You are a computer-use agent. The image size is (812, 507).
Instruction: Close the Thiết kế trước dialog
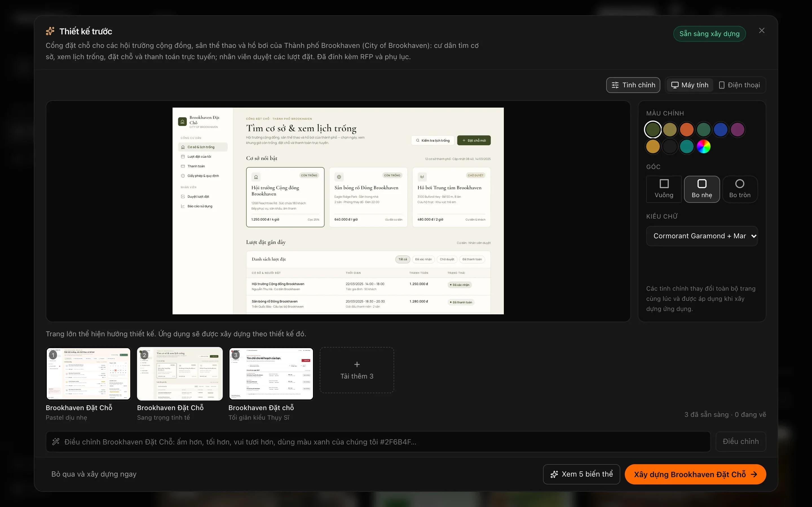tap(762, 30)
